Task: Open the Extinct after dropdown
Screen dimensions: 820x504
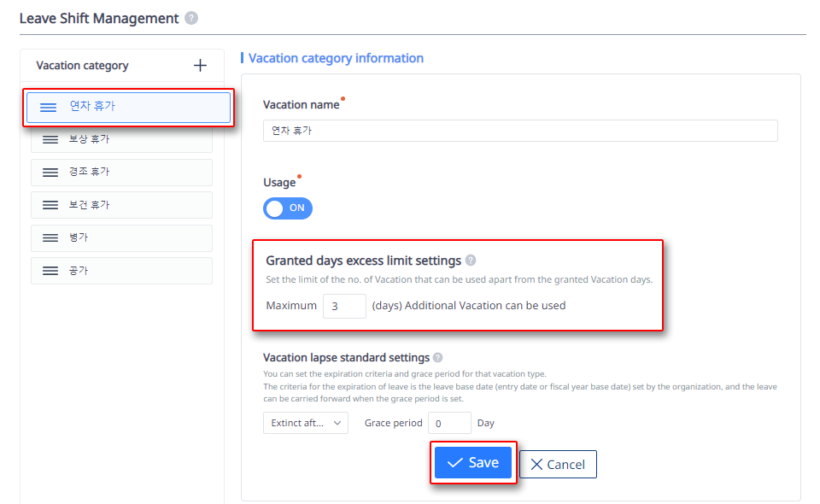Action: coord(306,423)
